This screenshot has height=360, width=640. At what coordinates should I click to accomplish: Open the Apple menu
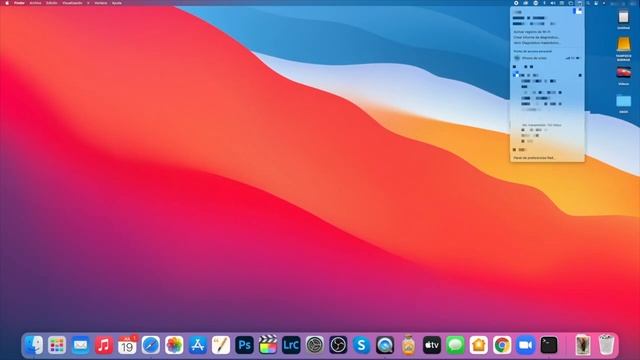(7, 3)
